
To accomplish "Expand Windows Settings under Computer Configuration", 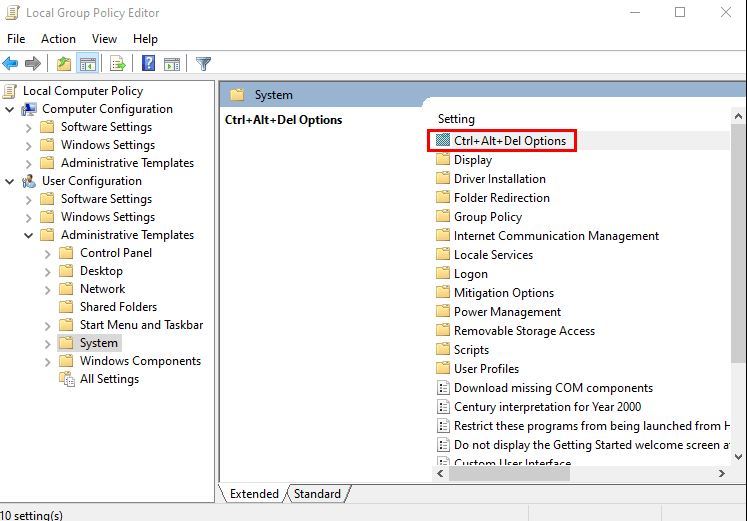I will (x=29, y=146).
